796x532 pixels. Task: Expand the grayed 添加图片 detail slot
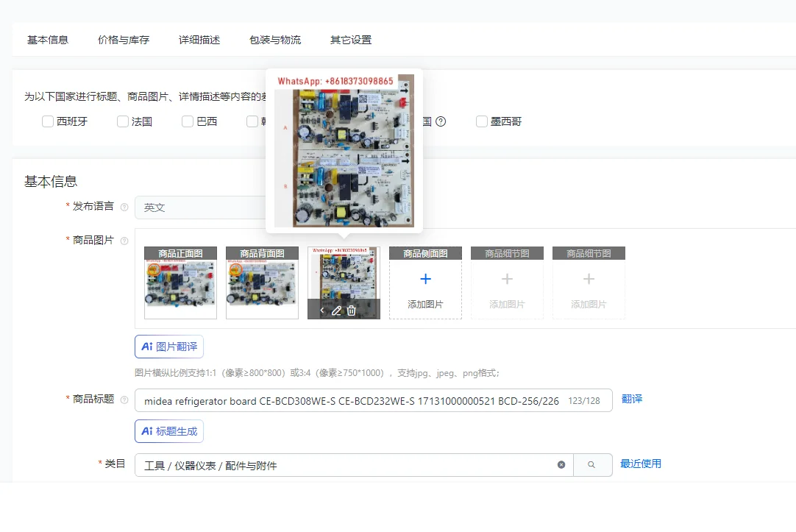coord(507,283)
